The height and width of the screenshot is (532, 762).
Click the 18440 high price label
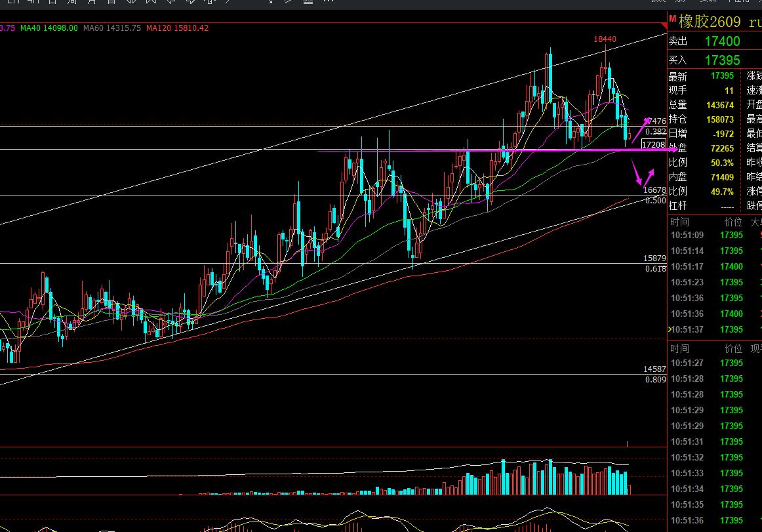tap(605, 39)
